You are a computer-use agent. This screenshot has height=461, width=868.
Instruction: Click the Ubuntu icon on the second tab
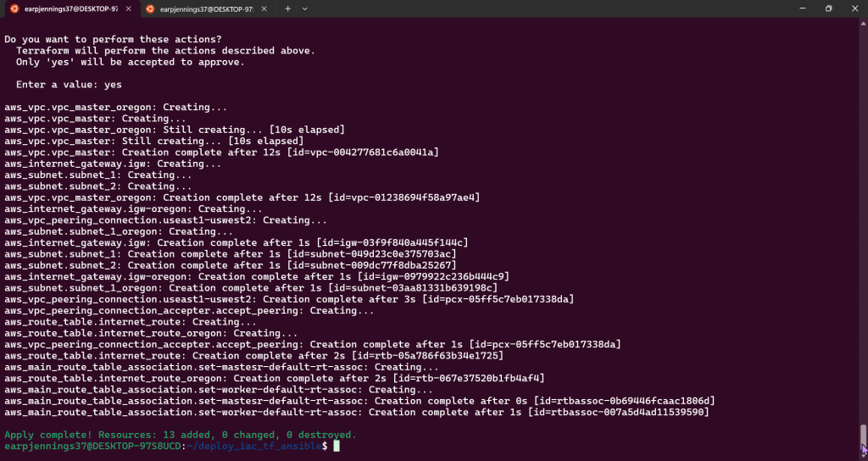click(149, 8)
